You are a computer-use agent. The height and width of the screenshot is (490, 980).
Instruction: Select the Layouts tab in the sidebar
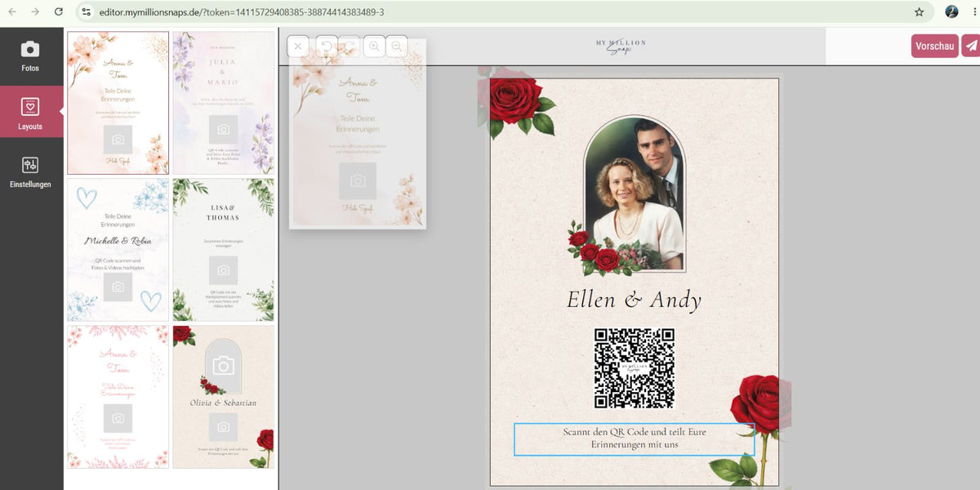click(x=30, y=112)
